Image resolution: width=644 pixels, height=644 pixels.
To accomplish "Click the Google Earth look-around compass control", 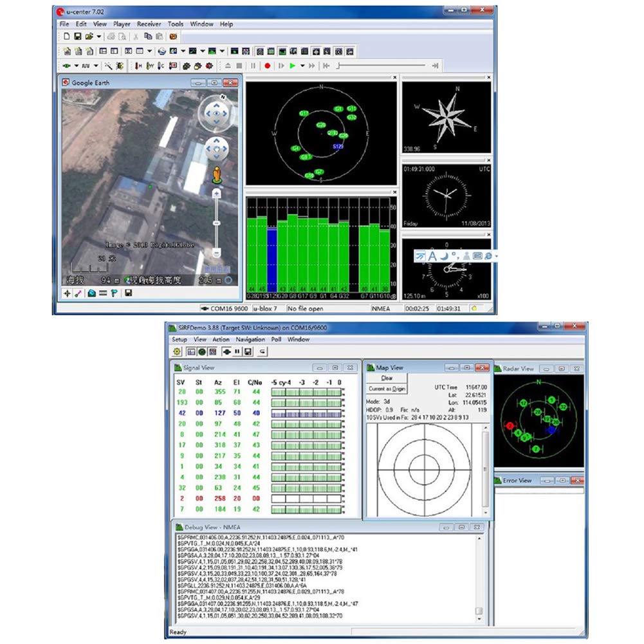I will pos(216,114).
